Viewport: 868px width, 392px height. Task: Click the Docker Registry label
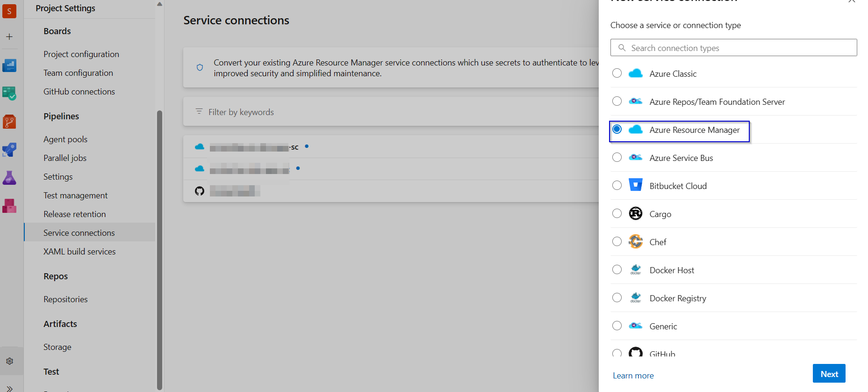coord(678,298)
